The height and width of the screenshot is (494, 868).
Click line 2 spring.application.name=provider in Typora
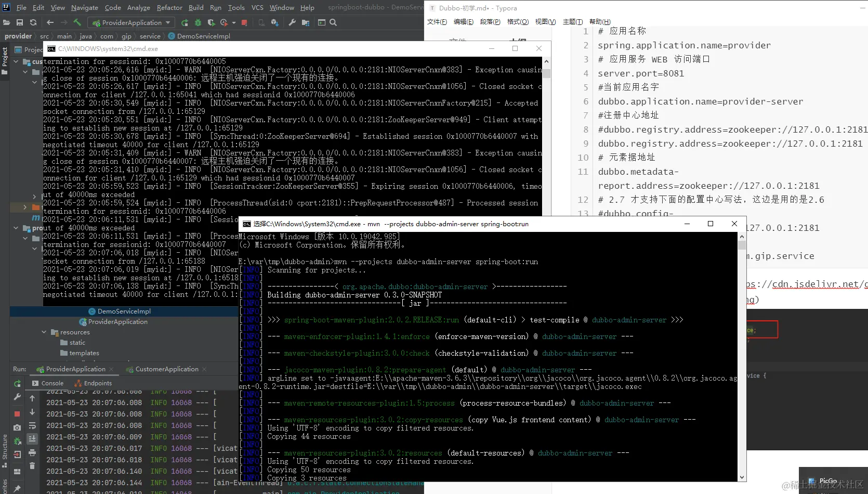click(x=684, y=45)
